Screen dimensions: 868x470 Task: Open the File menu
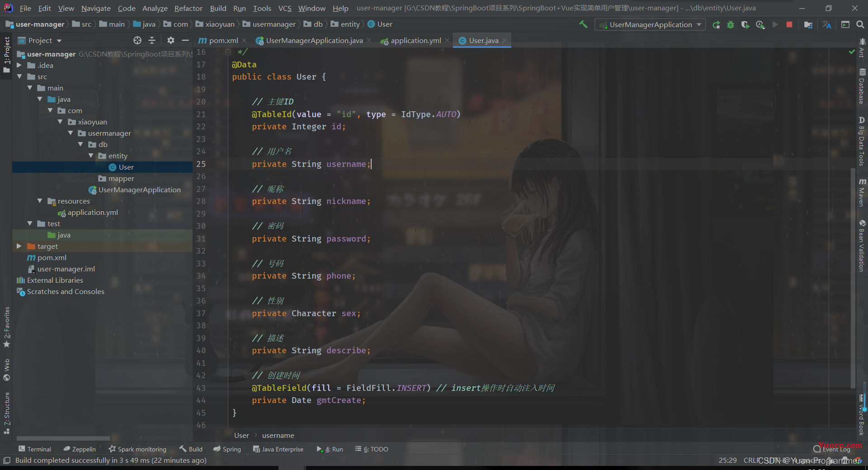25,8
